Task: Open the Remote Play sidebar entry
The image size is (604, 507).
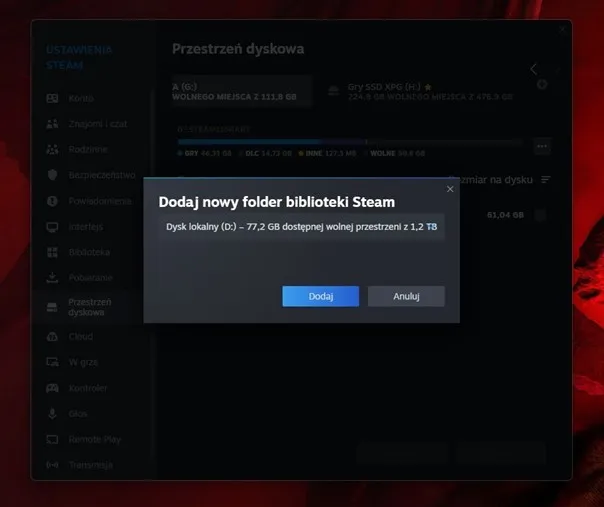Action: pyautogui.click(x=94, y=439)
